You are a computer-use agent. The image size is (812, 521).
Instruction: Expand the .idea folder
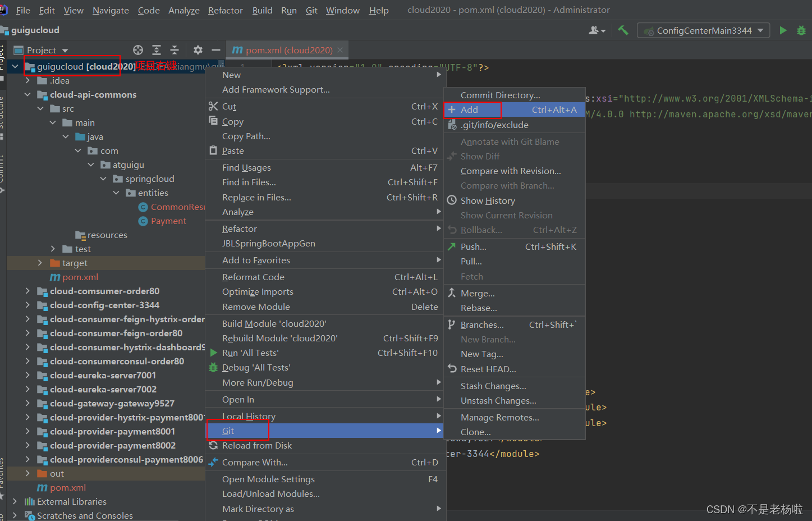[27, 80]
